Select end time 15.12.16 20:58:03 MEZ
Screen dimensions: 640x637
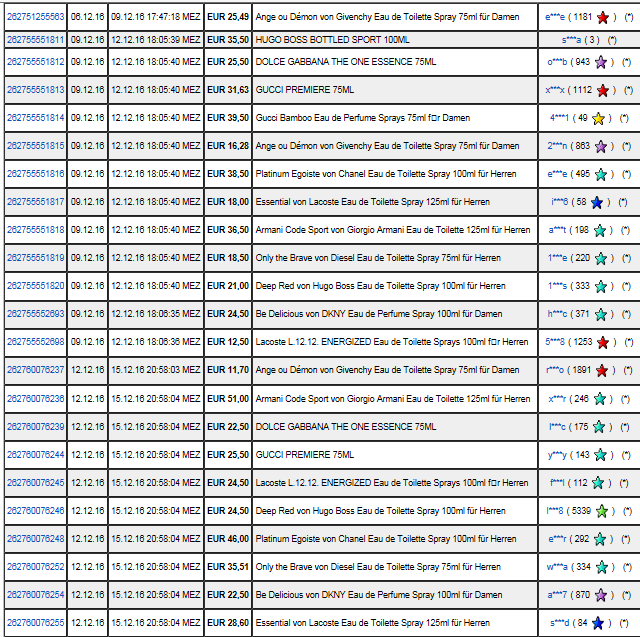[156, 370]
